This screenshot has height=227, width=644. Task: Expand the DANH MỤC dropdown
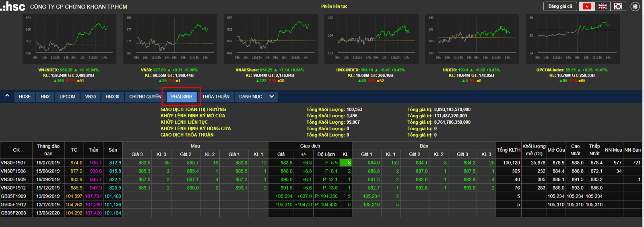[x=272, y=97]
